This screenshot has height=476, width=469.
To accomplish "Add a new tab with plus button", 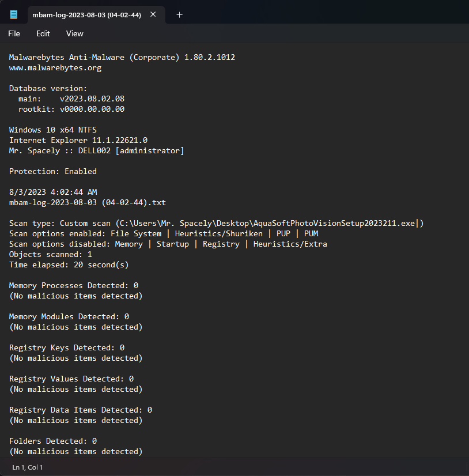I will (179, 14).
